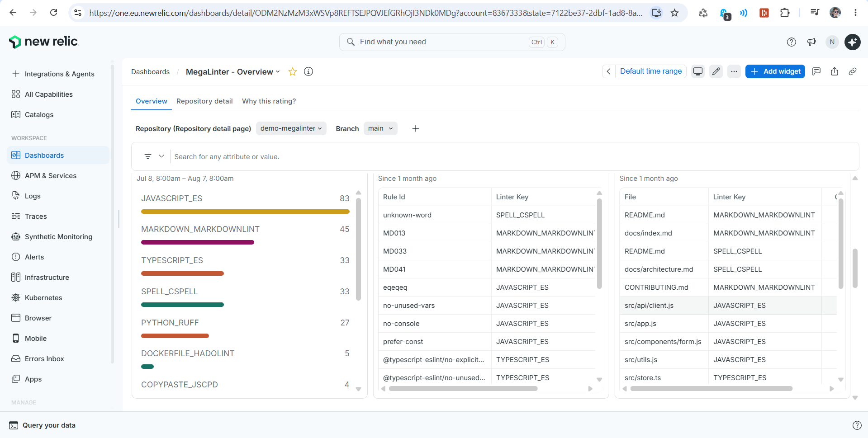
Task: Open filter options icon in search bar
Action: [x=148, y=156]
